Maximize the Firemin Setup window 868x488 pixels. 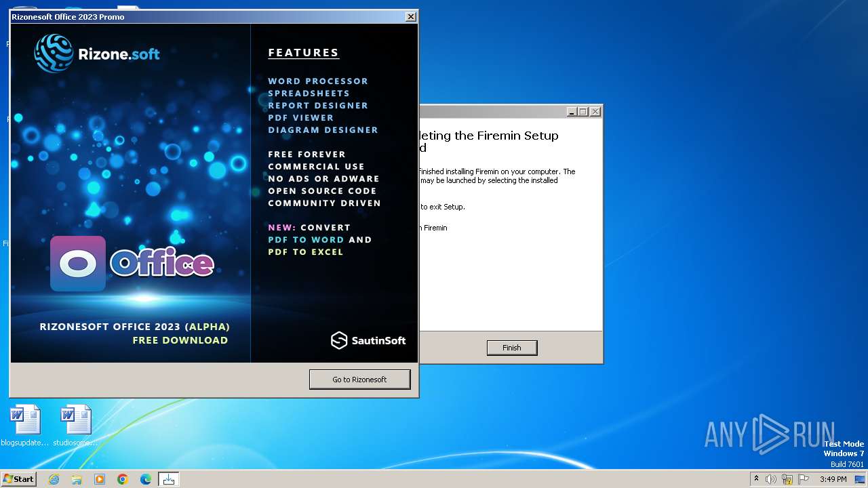(583, 112)
